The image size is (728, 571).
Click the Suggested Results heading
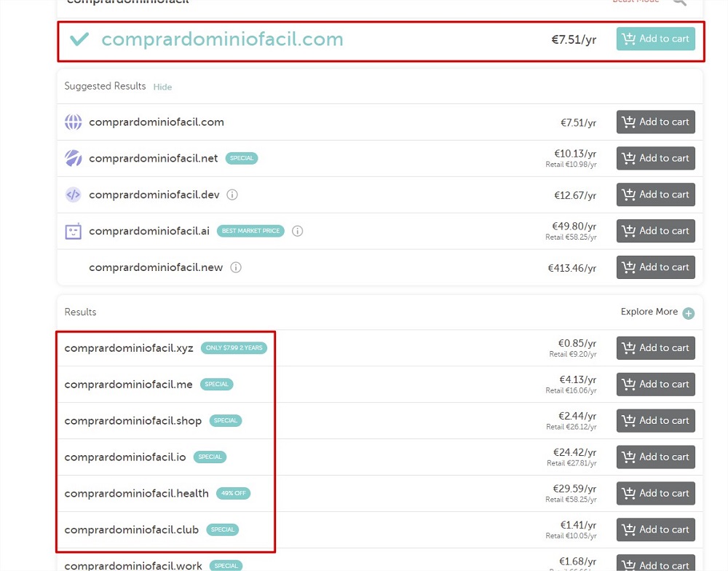tap(105, 86)
